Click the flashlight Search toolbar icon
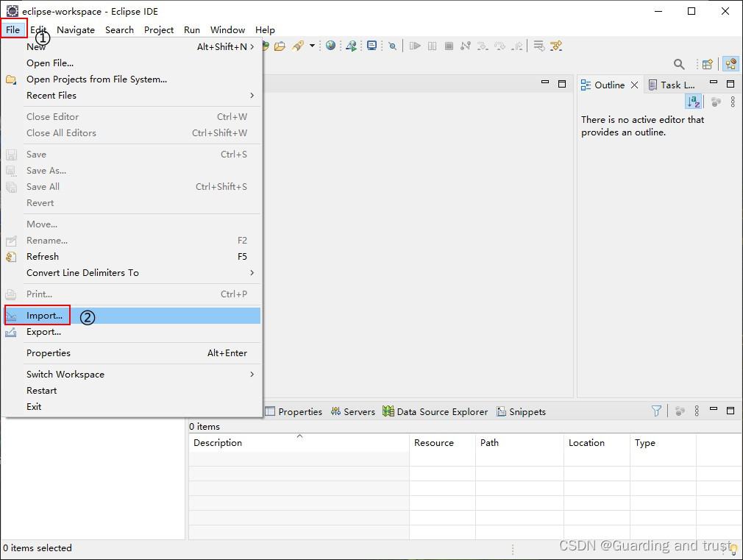The image size is (743, 560). pos(298,46)
